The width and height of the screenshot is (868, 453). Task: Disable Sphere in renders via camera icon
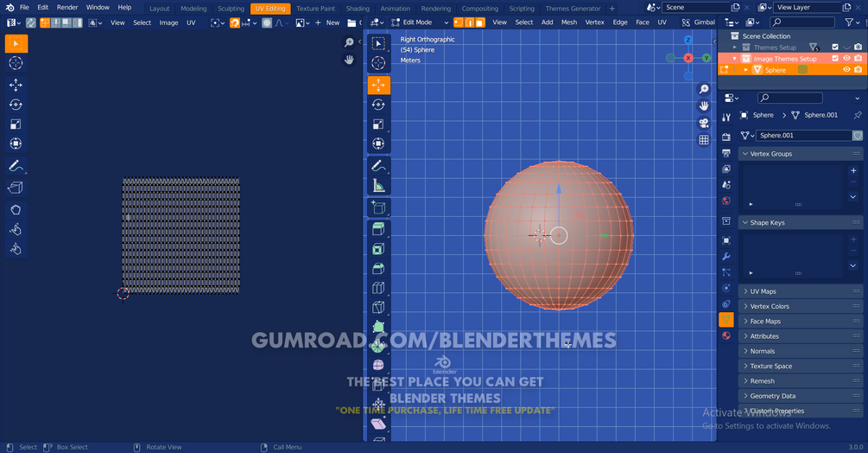click(858, 70)
